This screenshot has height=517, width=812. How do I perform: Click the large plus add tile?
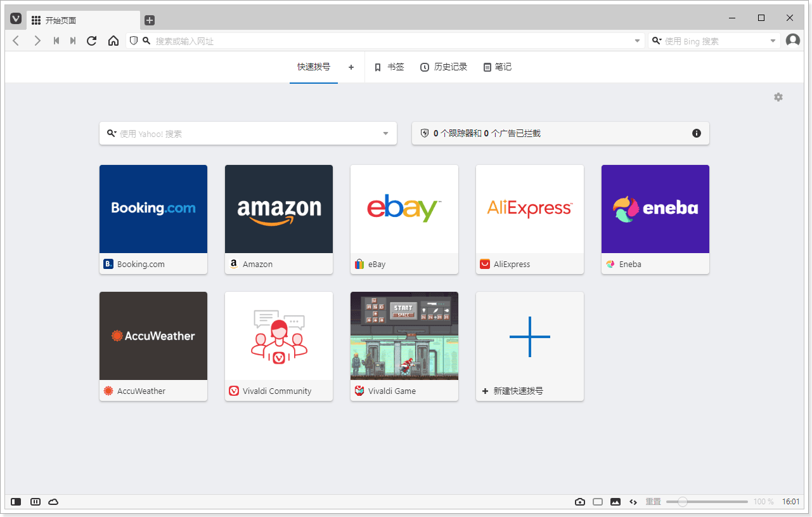click(x=530, y=336)
